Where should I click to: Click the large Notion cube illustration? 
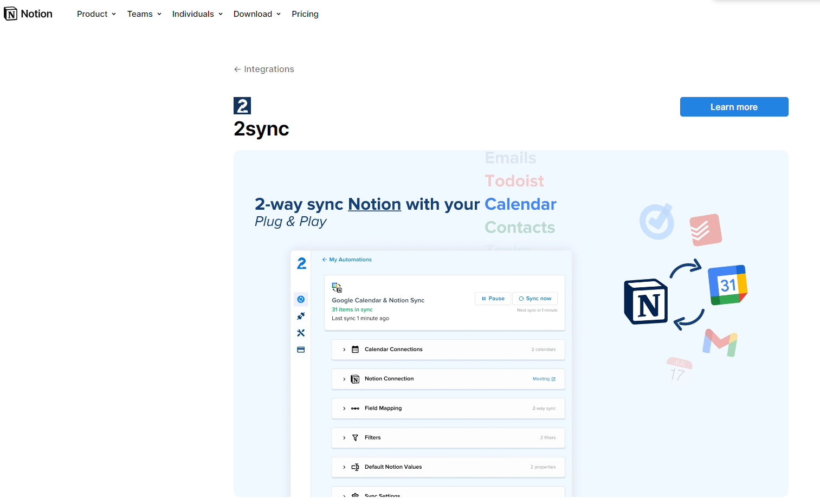click(646, 301)
